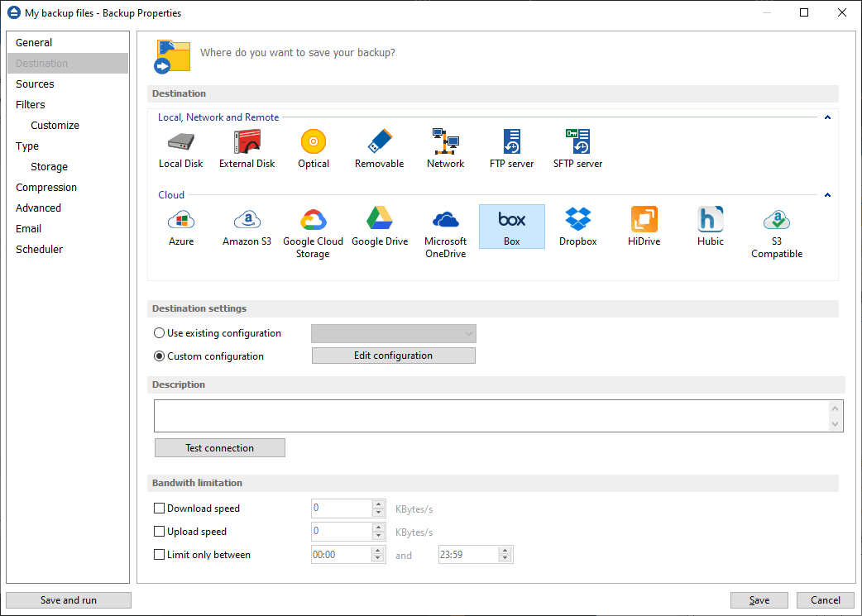Viewport: 862px width, 616px height.
Task: Select Google Drive as destination
Action: tap(380, 227)
